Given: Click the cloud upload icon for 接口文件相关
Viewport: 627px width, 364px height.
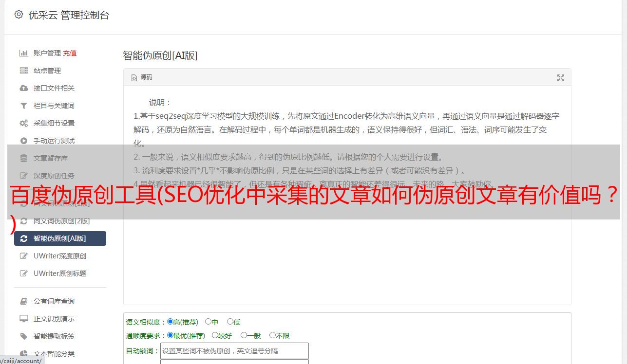Looking at the screenshot, I should [x=23, y=88].
